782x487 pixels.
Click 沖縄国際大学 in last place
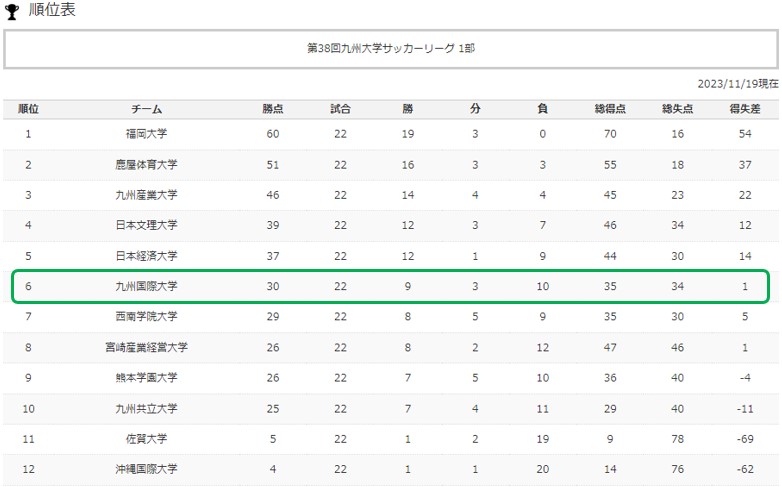tap(146, 469)
